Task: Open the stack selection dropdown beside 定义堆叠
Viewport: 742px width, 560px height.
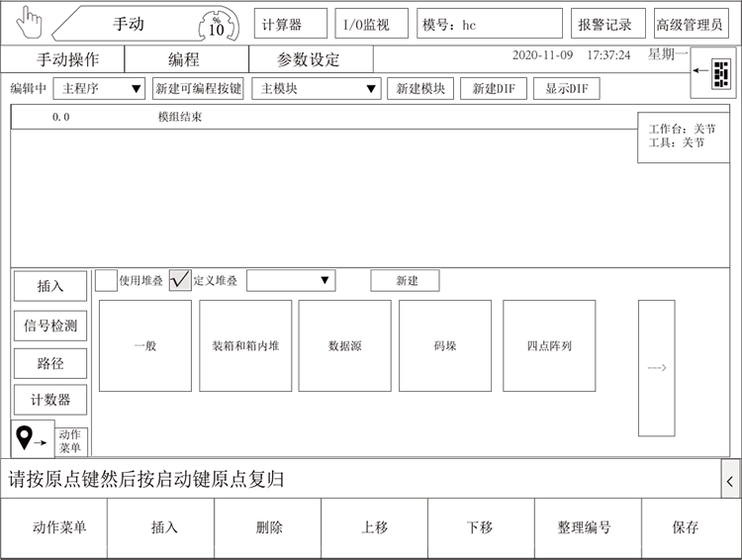Action: point(290,281)
